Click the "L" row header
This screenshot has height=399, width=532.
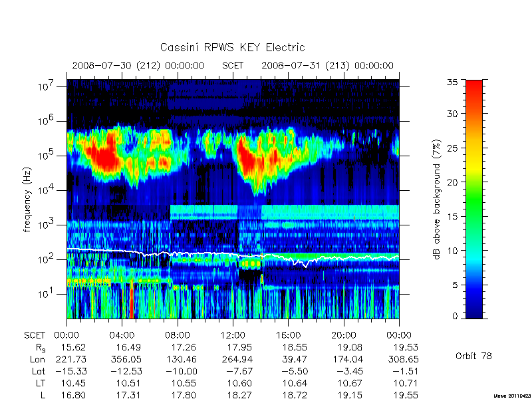tap(43, 395)
